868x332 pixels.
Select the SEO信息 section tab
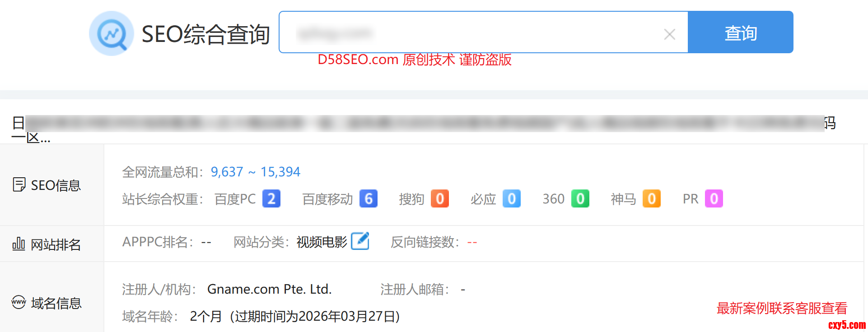point(47,185)
